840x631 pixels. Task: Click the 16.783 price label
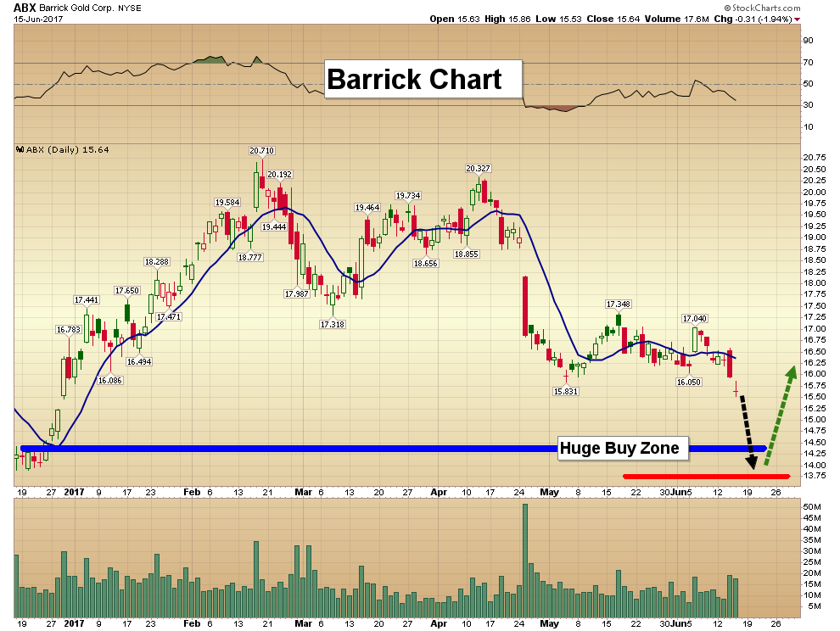pos(69,329)
